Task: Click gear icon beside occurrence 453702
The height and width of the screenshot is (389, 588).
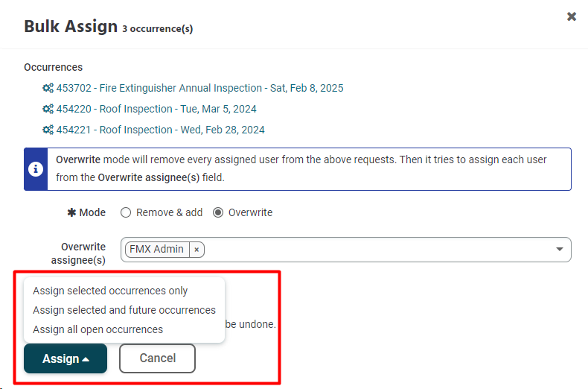Action: click(48, 88)
